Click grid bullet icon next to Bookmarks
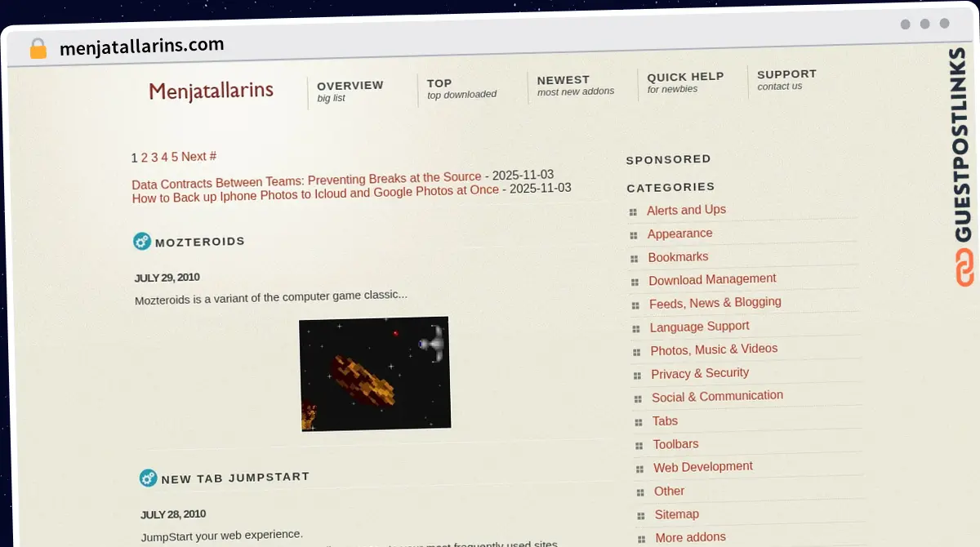The width and height of the screenshot is (980, 547). pos(634,259)
